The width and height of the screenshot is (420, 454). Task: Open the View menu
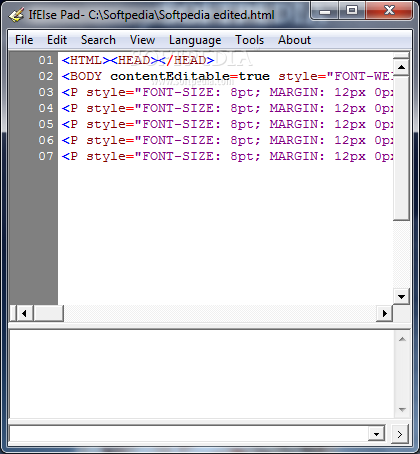tap(142, 40)
